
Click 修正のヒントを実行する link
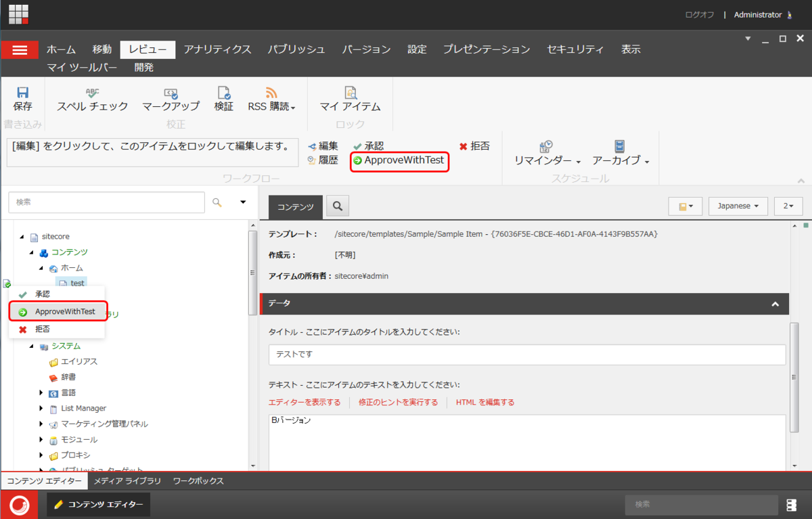tap(398, 402)
